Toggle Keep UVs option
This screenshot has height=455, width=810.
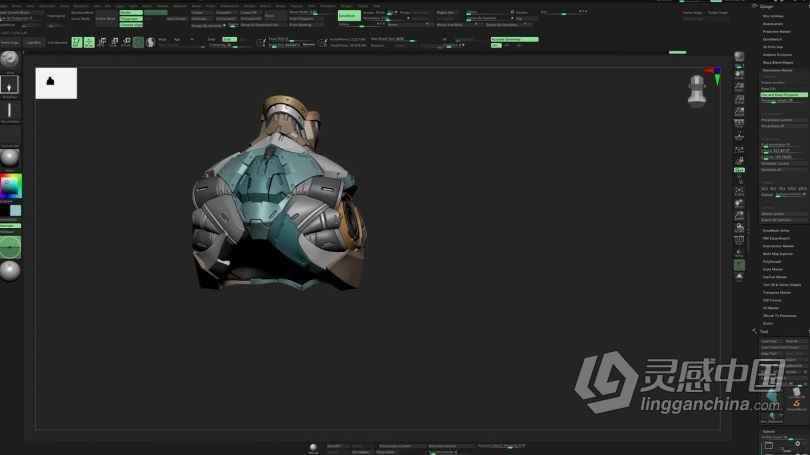pyautogui.click(x=784, y=89)
